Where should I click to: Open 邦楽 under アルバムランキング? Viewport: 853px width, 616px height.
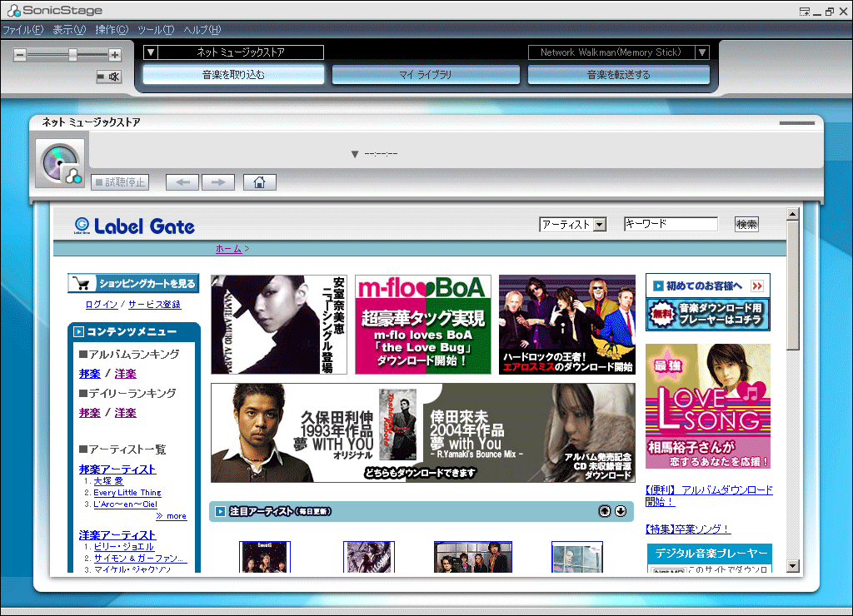click(90, 374)
